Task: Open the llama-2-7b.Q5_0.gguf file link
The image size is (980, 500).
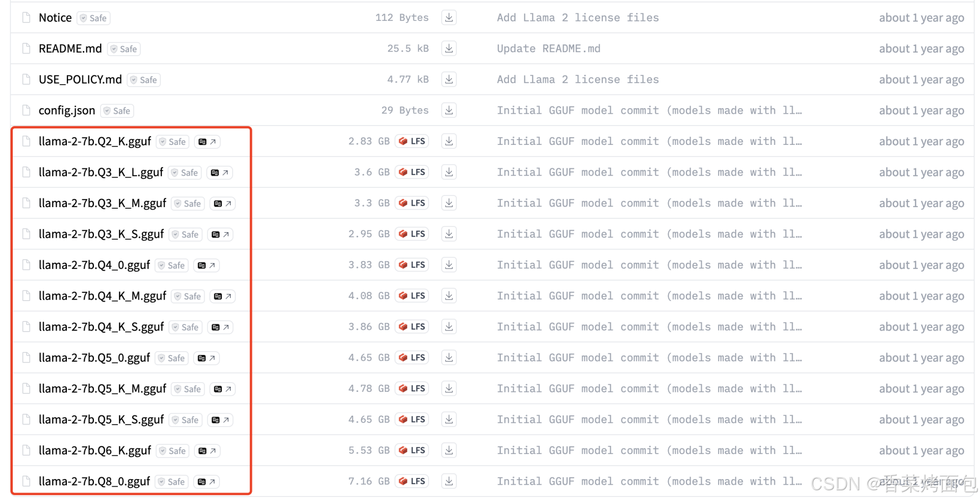Action: (x=94, y=358)
